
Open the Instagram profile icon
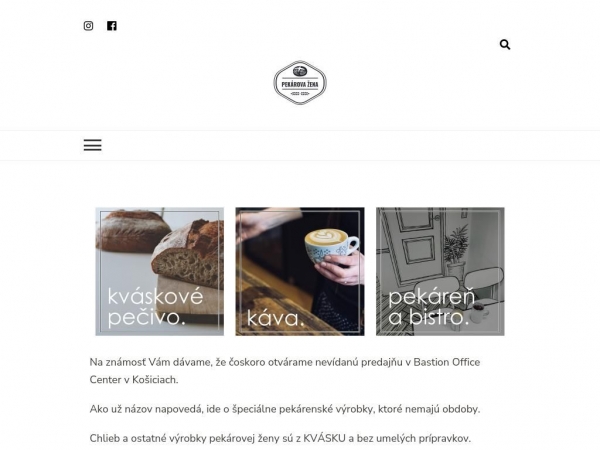[x=88, y=26]
